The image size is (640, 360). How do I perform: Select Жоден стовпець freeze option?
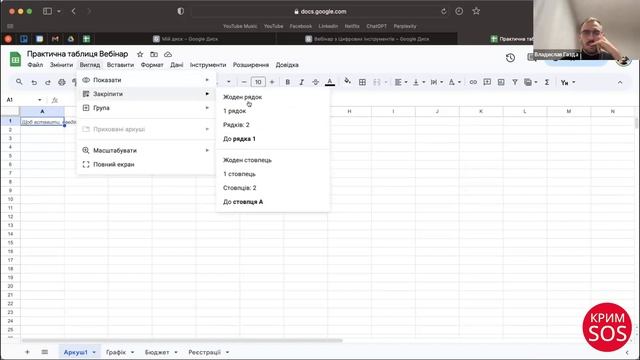coord(273,160)
